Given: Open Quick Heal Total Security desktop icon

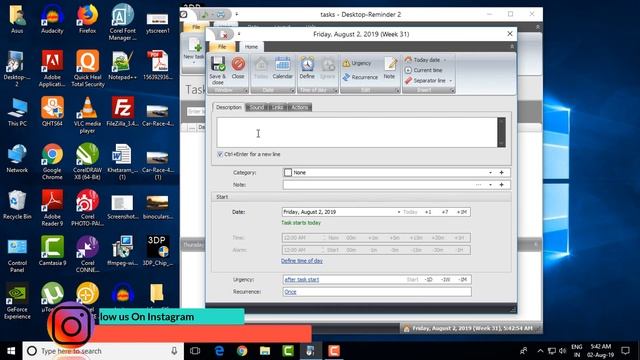Looking at the screenshot, I should tap(87, 69).
